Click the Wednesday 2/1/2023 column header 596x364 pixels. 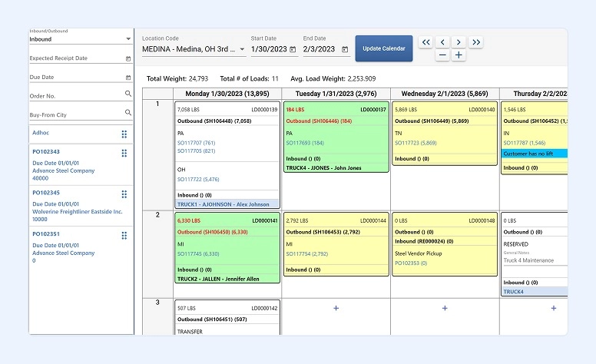pyautogui.click(x=445, y=94)
